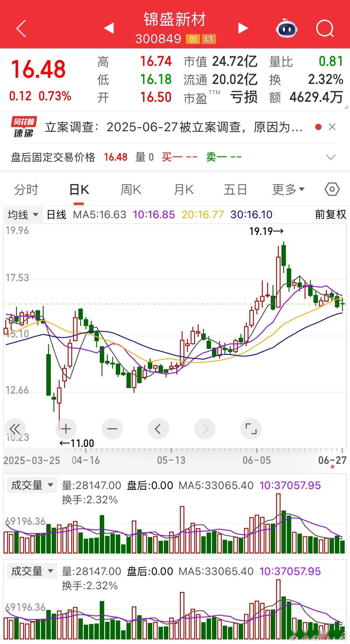Tap 流通 20.02亿 value
Viewport: 350px width, 644px height.
(221, 79)
